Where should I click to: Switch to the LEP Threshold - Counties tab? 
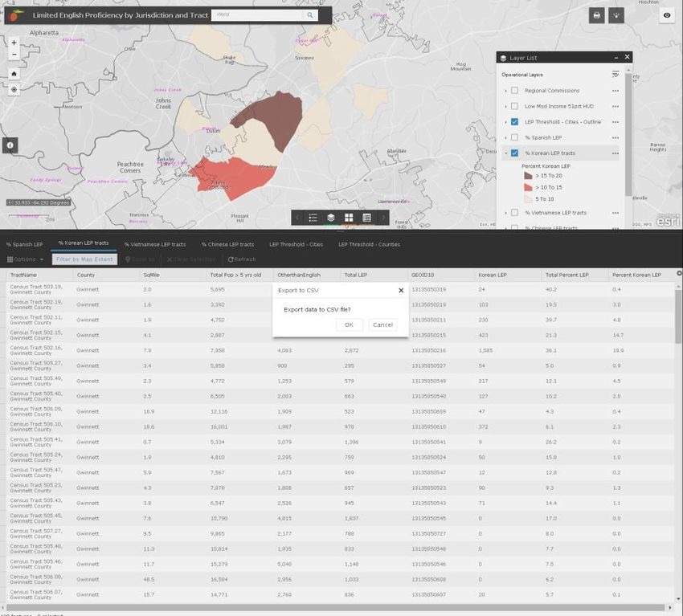(x=369, y=244)
